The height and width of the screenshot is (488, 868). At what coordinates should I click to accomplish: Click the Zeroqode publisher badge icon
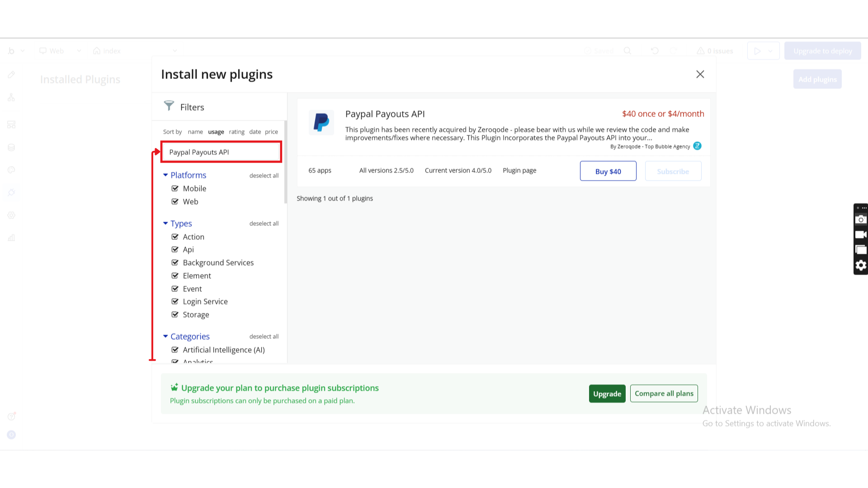click(x=697, y=146)
